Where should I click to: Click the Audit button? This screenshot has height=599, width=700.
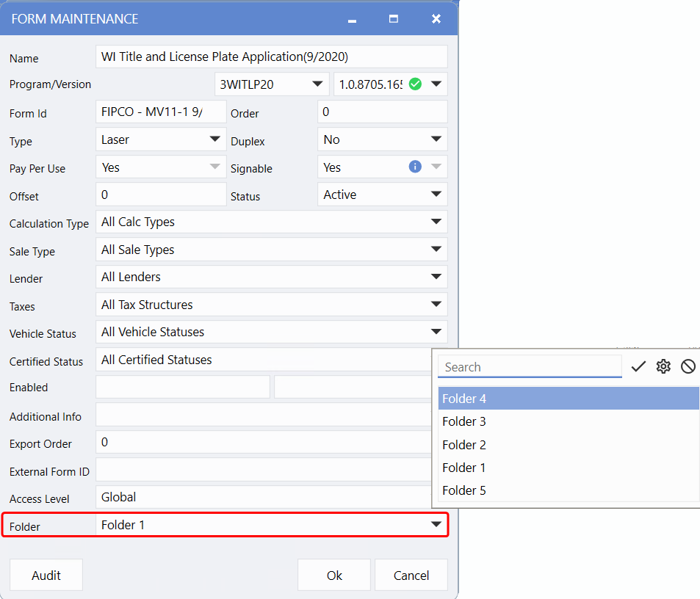point(46,575)
